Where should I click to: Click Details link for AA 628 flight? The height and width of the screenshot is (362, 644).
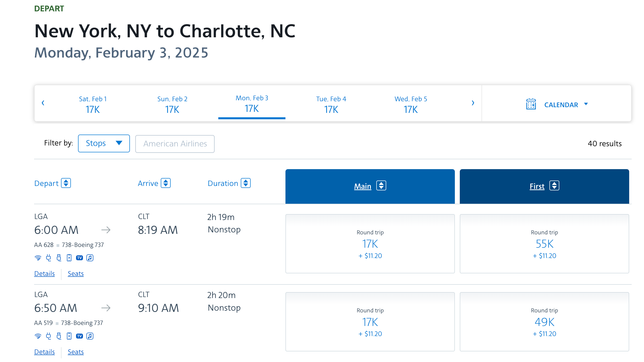point(44,273)
